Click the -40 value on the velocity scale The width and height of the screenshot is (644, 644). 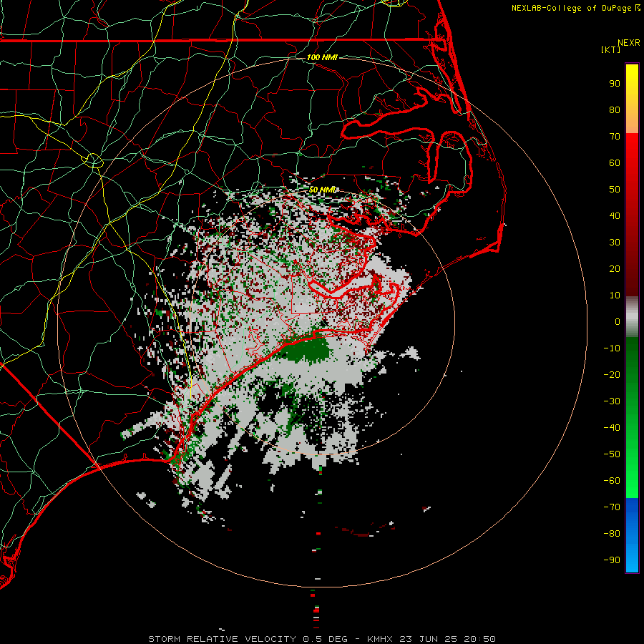(612, 428)
